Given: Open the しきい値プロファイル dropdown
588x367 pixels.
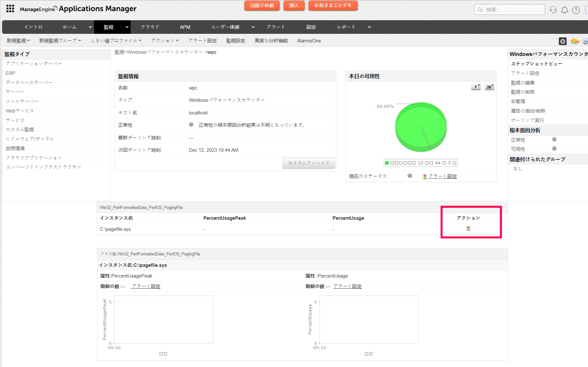Looking at the screenshot, I should click(x=116, y=41).
